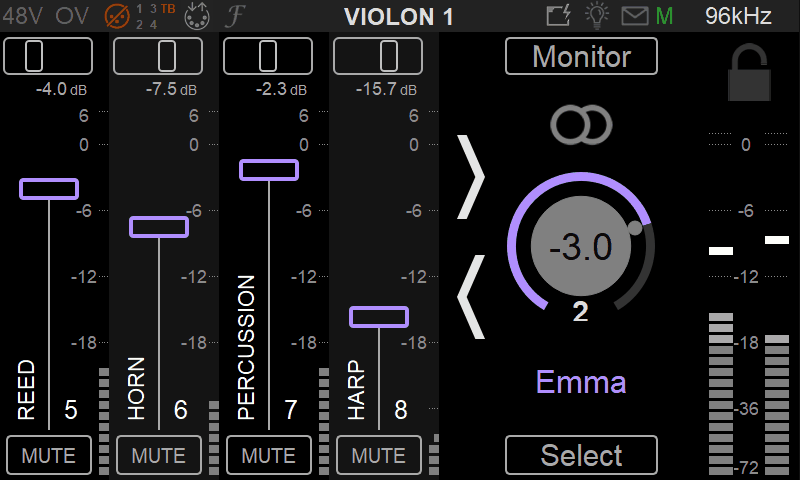Screen dimensions: 800x480
Task: Click the lower chevron arrow beside the knob
Action: (x=471, y=296)
